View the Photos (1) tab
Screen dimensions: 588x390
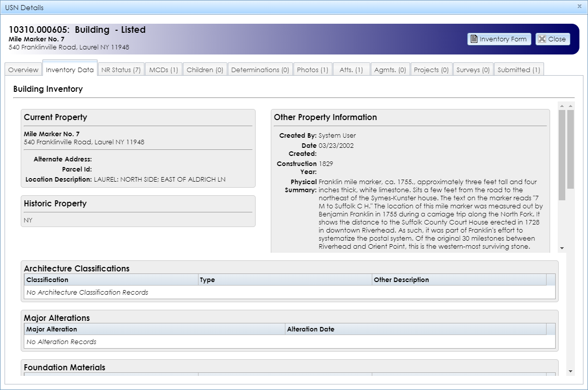click(312, 69)
